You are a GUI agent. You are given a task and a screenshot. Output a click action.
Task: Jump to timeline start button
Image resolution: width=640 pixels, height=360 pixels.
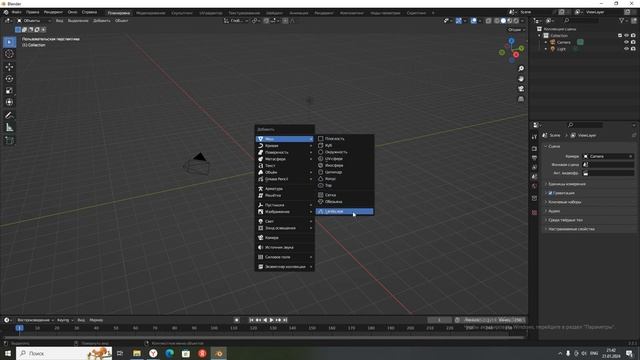(251, 320)
